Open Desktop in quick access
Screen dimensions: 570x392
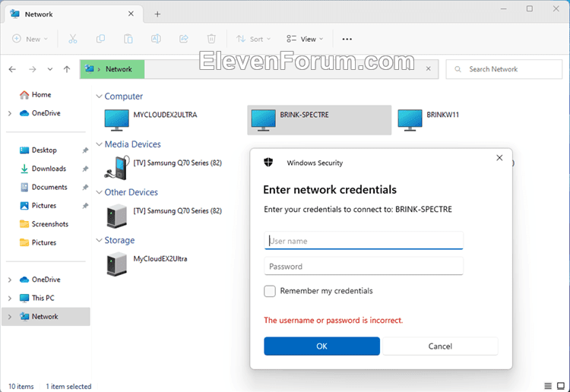click(38, 150)
